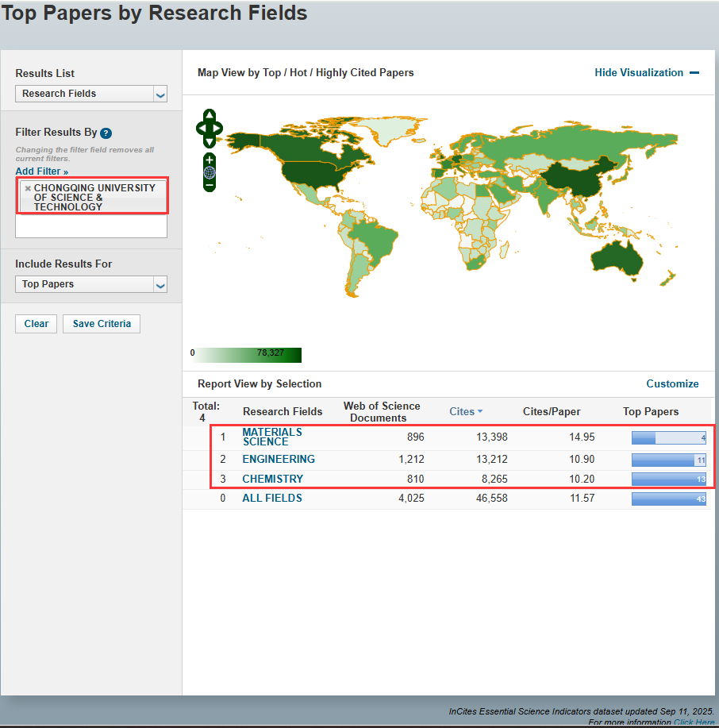The image size is (719, 728).
Task: Open the MATERIALS SCIENCE field link
Action: click(272, 437)
